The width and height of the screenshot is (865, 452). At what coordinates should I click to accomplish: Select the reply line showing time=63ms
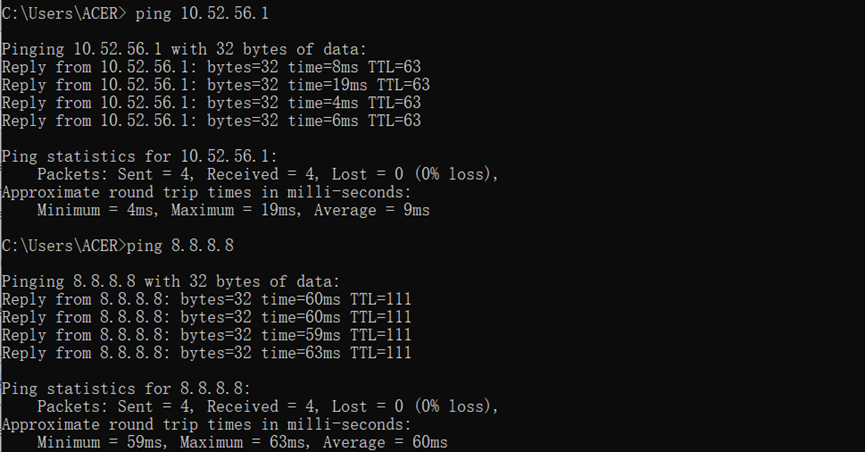click(206, 353)
